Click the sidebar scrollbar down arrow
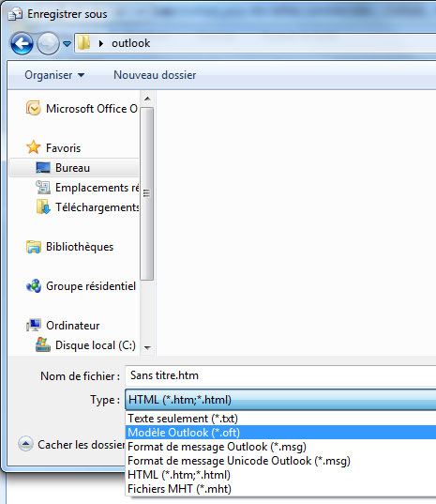Image resolution: width=436 pixels, height=504 pixels. (147, 348)
